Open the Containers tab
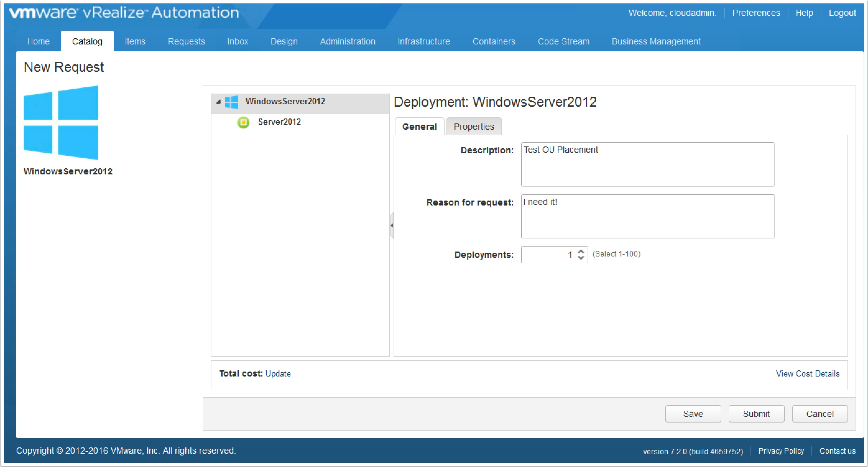This screenshot has height=467, width=868. pos(494,41)
